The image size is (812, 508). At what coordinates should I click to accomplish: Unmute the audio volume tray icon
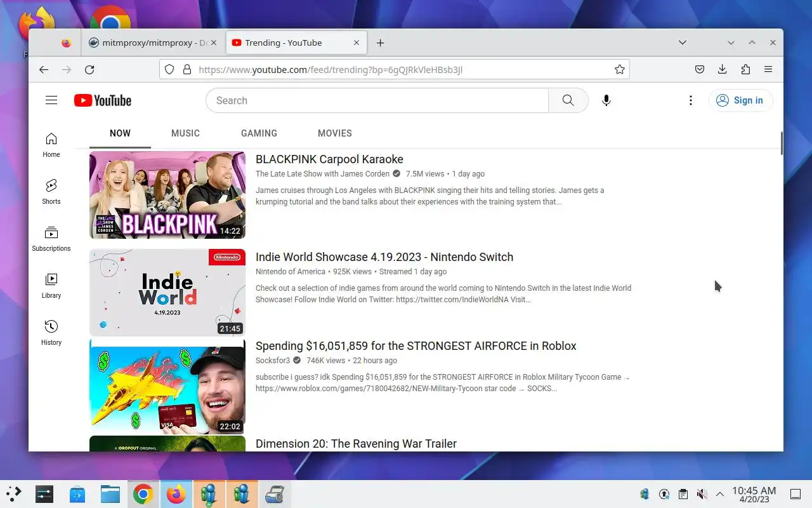point(702,494)
